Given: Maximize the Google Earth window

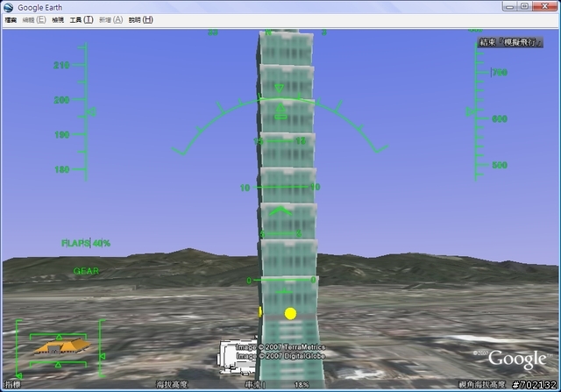Looking at the screenshot, I should 524,6.
